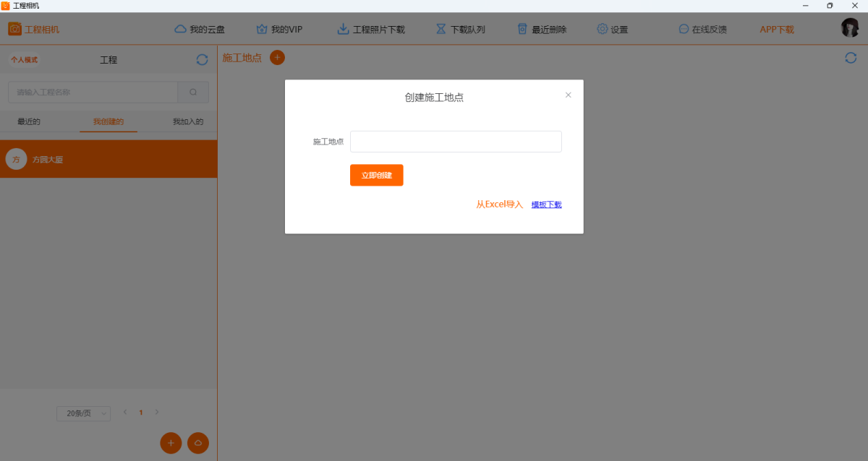Screen dimensions: 868x461
Task: Expand the 20条/页 page size dropdown
Action: tap(83, 413)
